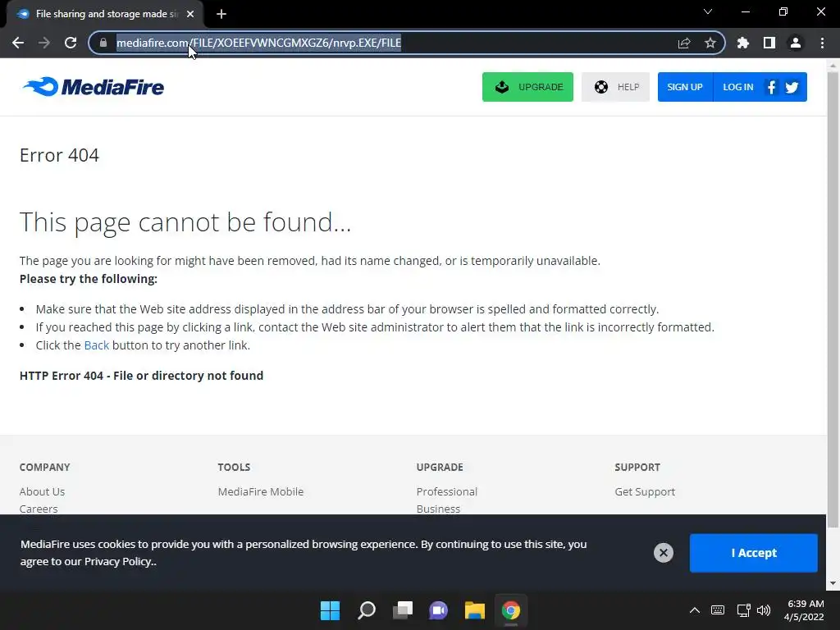Open the Windows Start menu

click(330, 610)
